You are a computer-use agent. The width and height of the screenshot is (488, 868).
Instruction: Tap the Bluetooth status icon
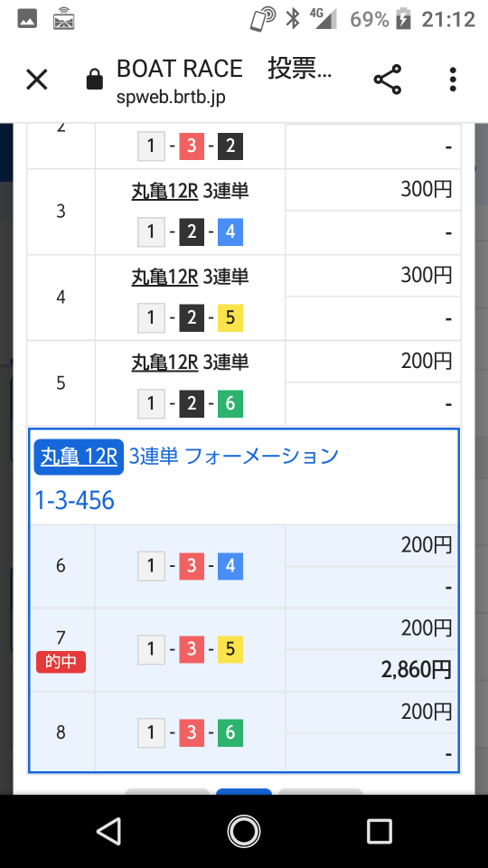coord(292,19)
